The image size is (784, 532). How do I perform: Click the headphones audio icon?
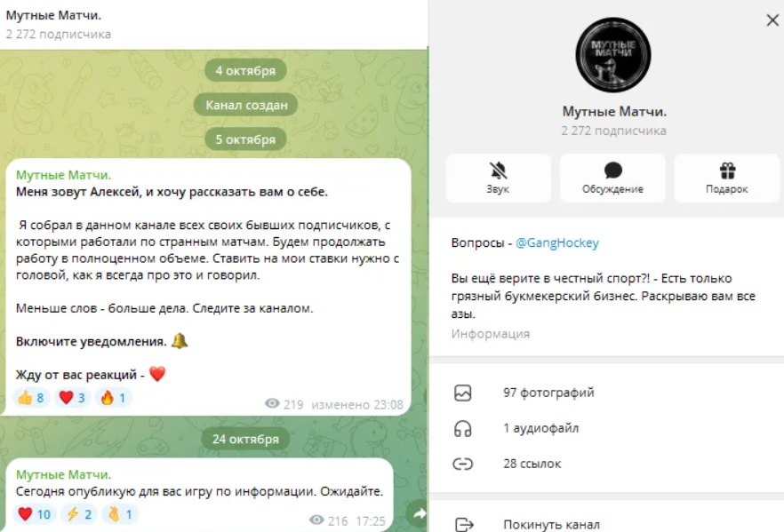(462, 429)
